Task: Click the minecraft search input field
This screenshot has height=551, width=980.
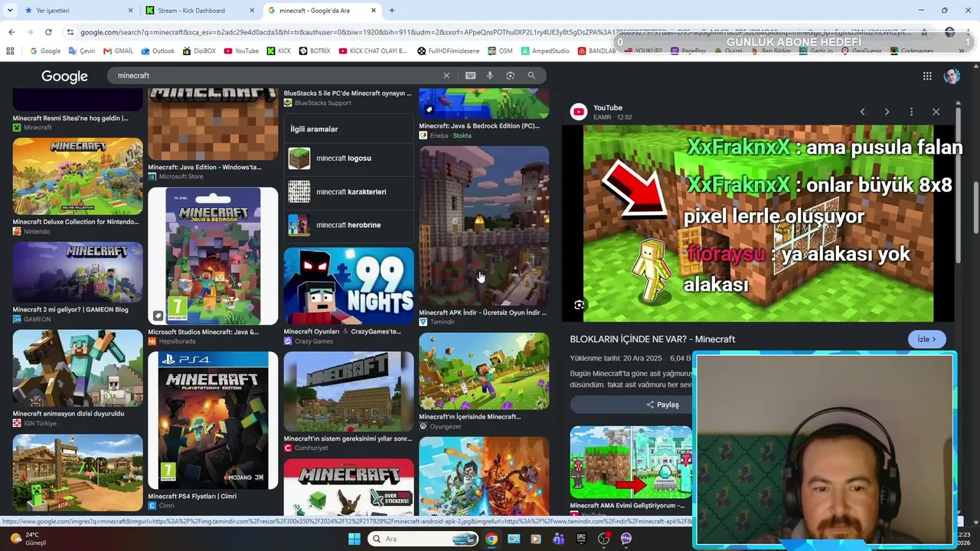Action: pyautogui.click(x=276, y=76)
